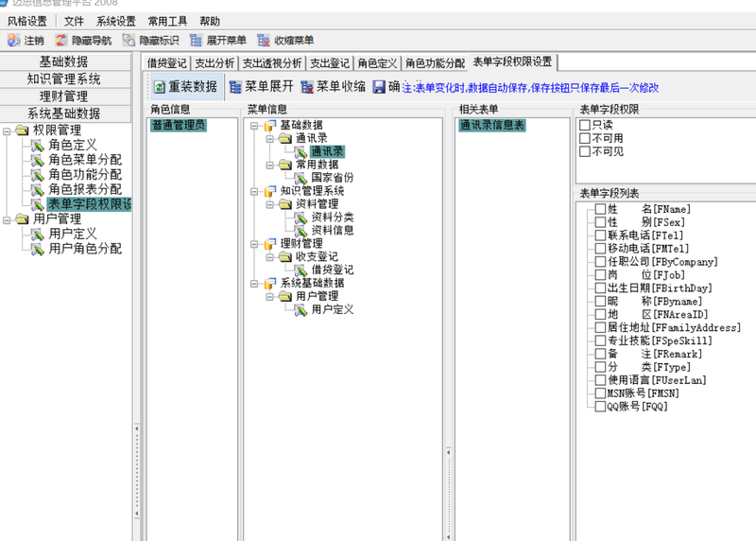756x541 pixels.
Task: Click the 注销 logout toolbar icon
Action: [13, 41]
